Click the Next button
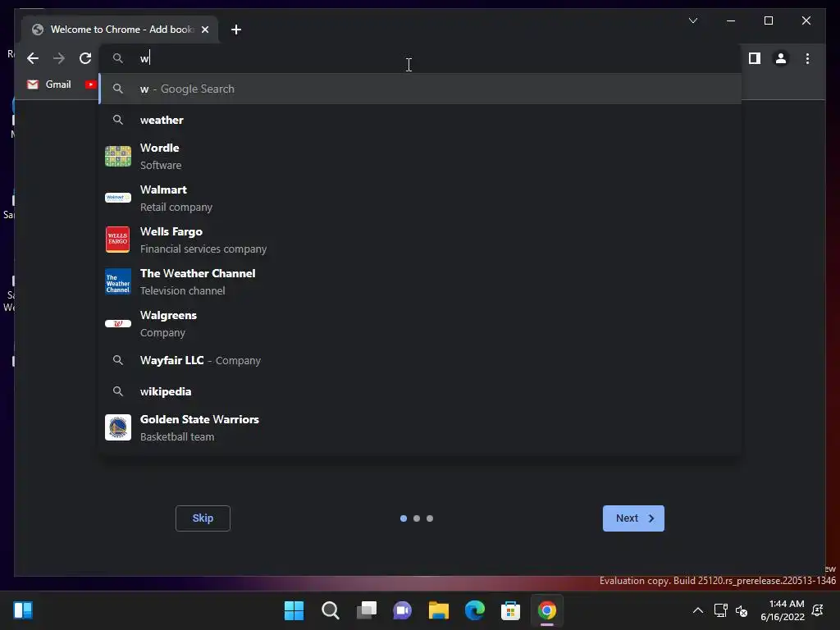 [633, 518]
